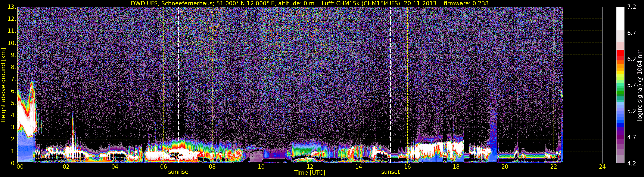The height and width of the screenshot is (177, 644).
Task: Click the colorbar value label '6.7'
Action: click(632, 33)
